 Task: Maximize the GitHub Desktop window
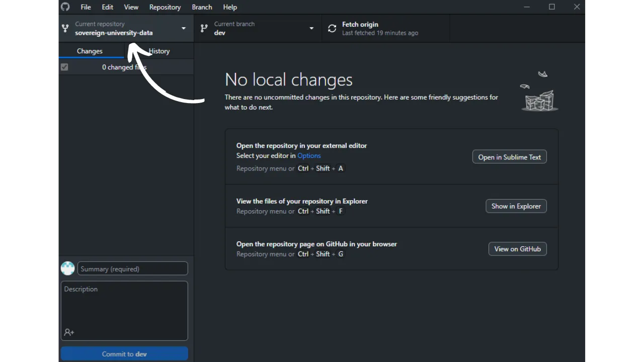[x=552, y=7]
